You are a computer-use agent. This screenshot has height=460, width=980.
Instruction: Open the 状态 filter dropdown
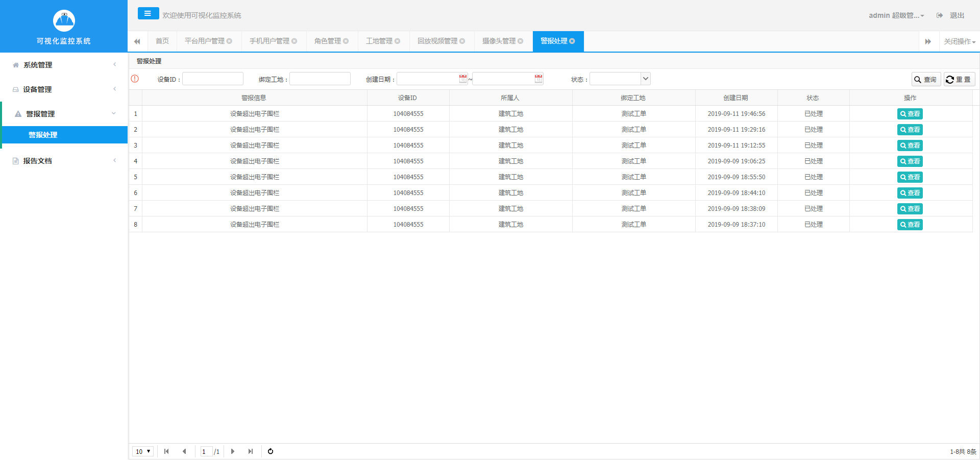click(645, 79)
